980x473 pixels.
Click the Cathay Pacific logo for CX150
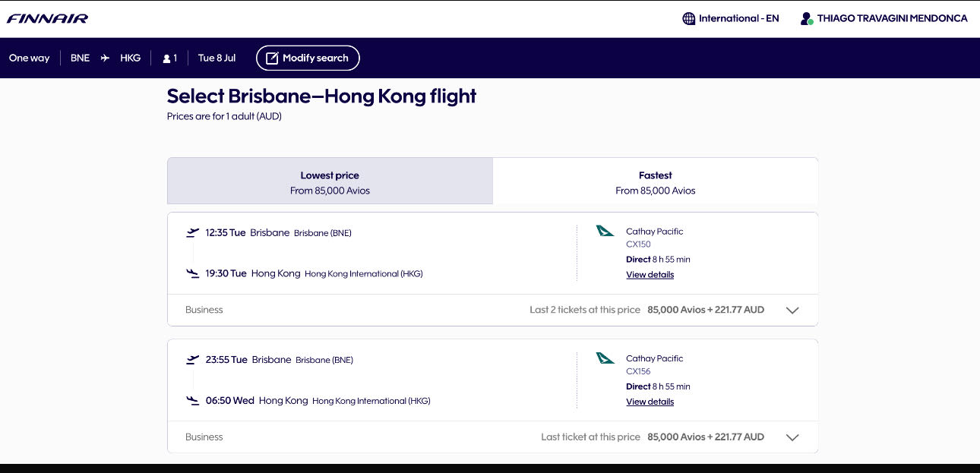click(605, 231)
